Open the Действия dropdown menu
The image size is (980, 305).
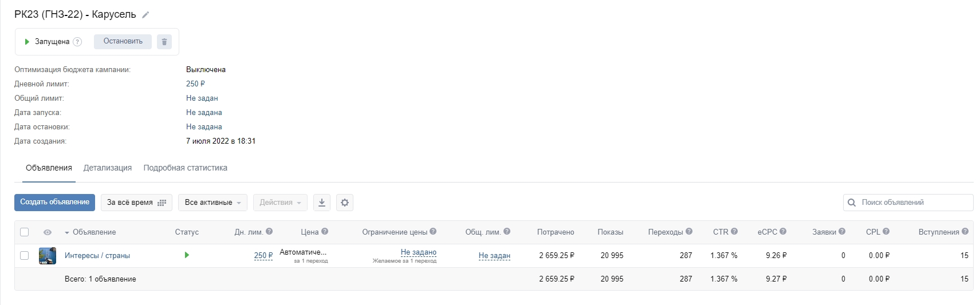tap(280, 203)
